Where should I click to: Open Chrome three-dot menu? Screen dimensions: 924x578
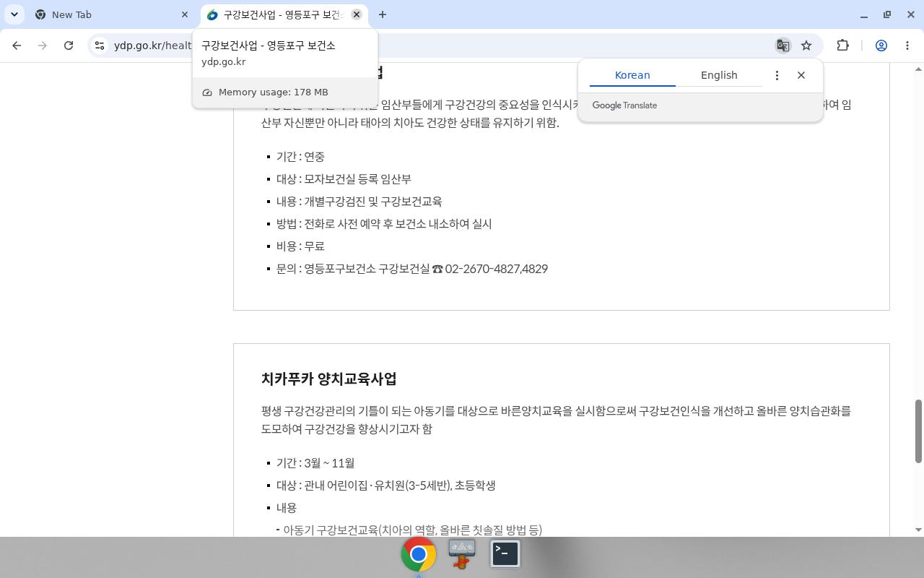click(907, 46)
